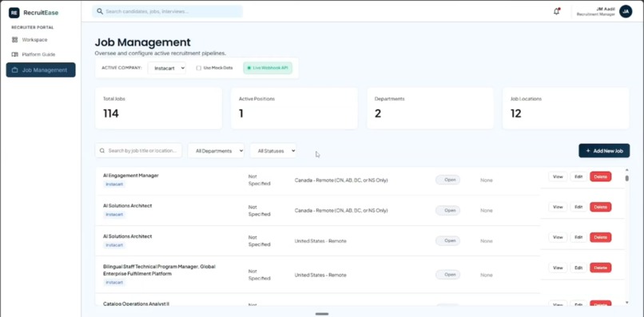The image size is (644, 317).
Task: Click the RecruitEase RE logo icon
Action: click(x=14, y=13)
